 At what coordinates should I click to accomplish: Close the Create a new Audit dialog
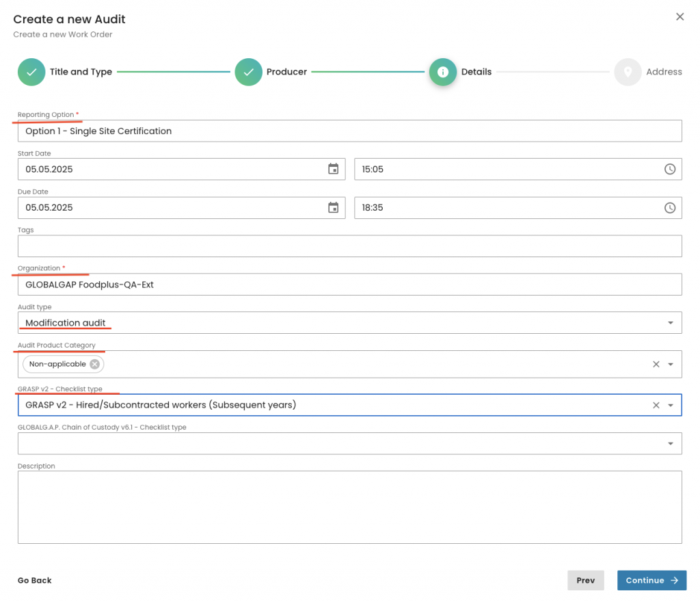679,17
